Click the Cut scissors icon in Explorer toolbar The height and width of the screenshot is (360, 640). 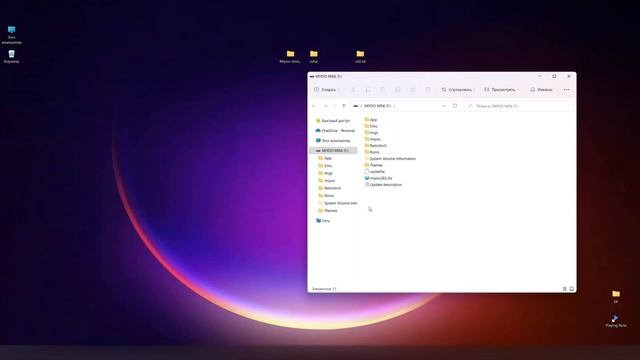coord(353,89)
